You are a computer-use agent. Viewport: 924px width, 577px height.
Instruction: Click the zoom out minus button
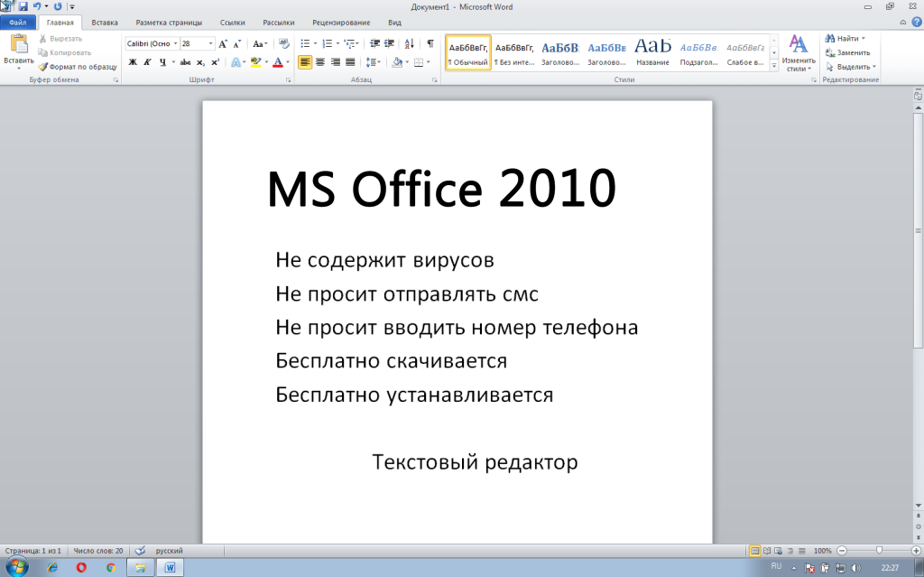[842, 551]
